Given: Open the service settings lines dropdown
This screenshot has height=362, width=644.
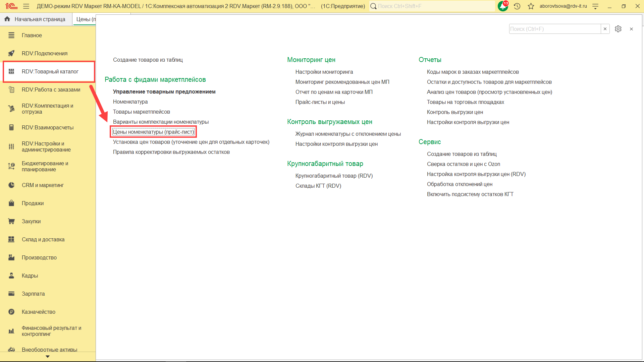Looking at the screenshot, I should pos(595,6).
